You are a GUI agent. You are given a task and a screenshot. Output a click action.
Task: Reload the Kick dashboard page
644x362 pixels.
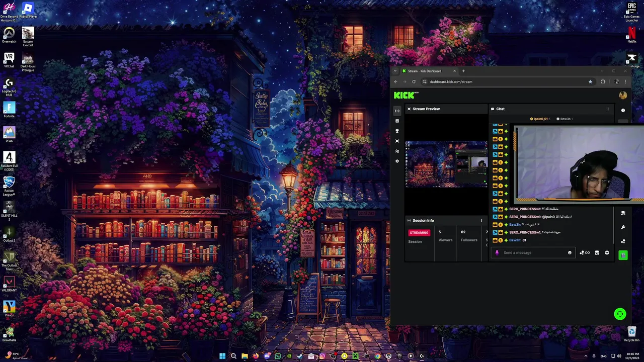pyautogui.click(x=414, y=82)
